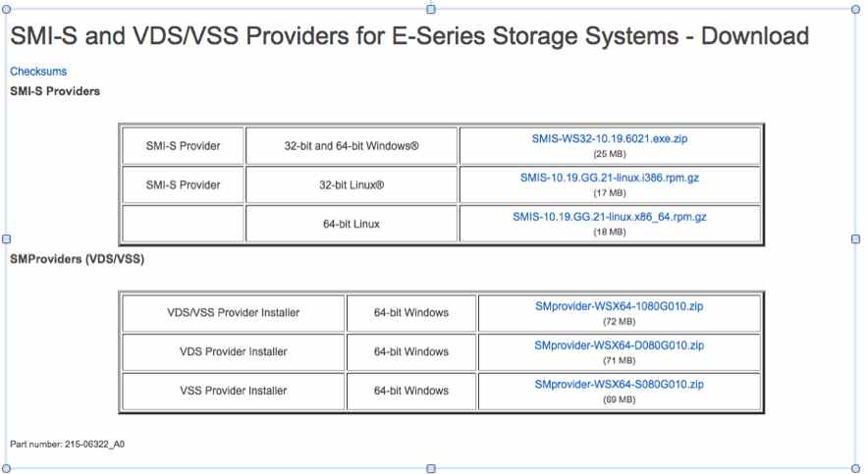Image resolution: width=868 pixels, height=474 pixels.
Task: Select the "32-bit Linux®" table cell
Action: tap(351, 184)
